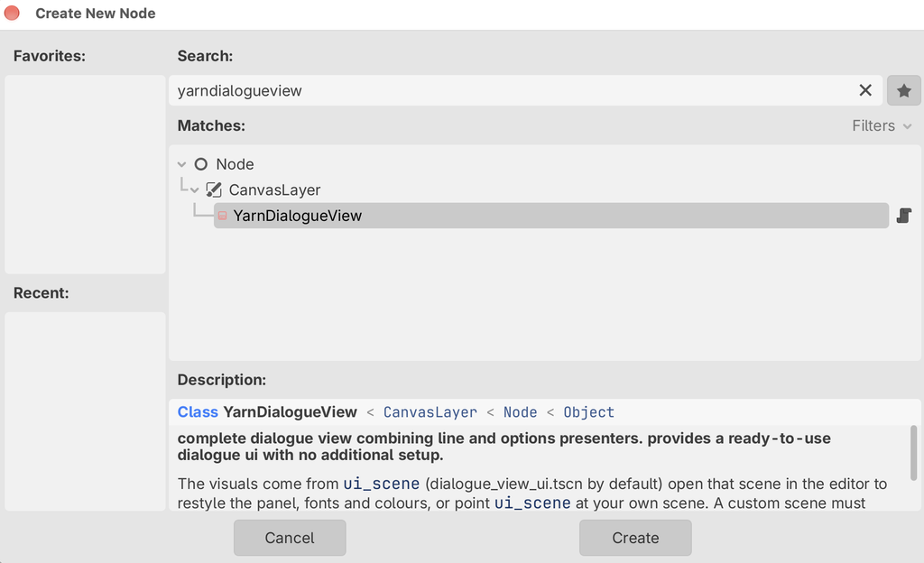924x563 pixels.
Task: Open the CanvasLayer link in description
Action: pyautogui.click(x=430, y=412)
